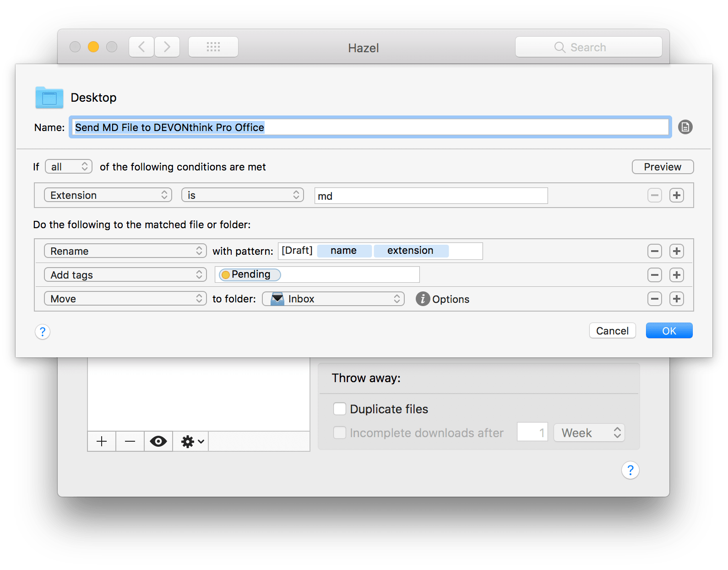This screenshot has height=570, width=728.
Task: Add action after the Add tags row
Action: tap(676, 275)
